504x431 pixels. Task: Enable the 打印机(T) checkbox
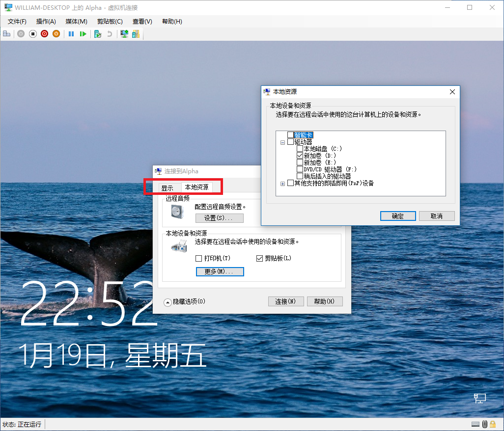[198, 258]
